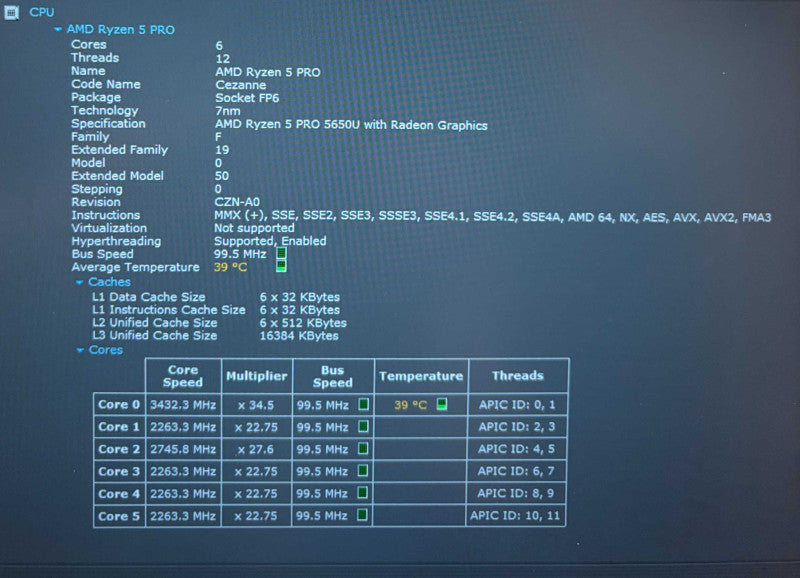
Task: Collapse the Caches section
Action: point(79,282)
